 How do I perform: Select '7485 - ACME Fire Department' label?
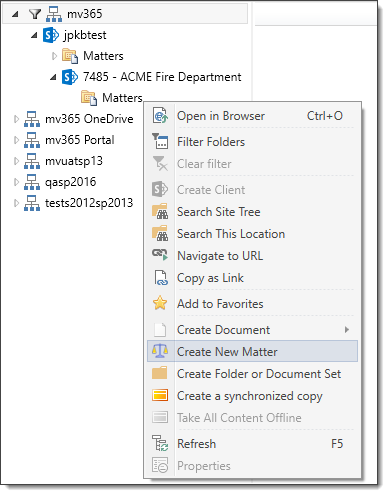click(x=162, y=77)
